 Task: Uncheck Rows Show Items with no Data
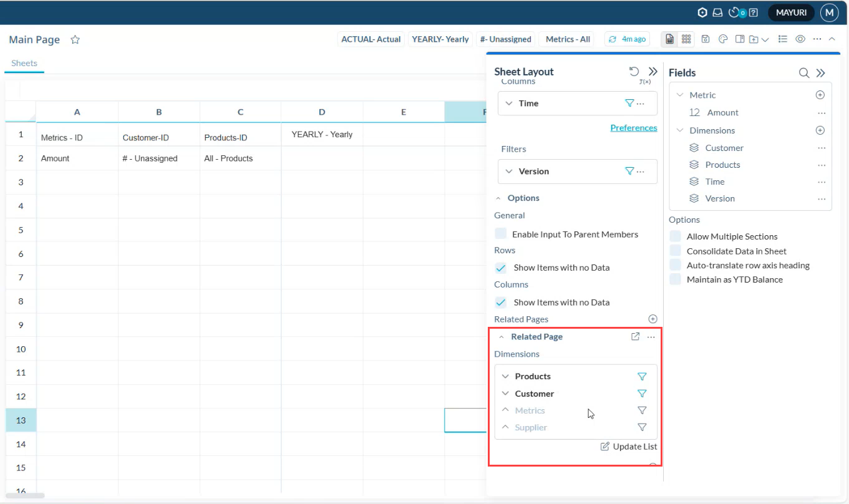pyautogui.click(x=501, y=268)
